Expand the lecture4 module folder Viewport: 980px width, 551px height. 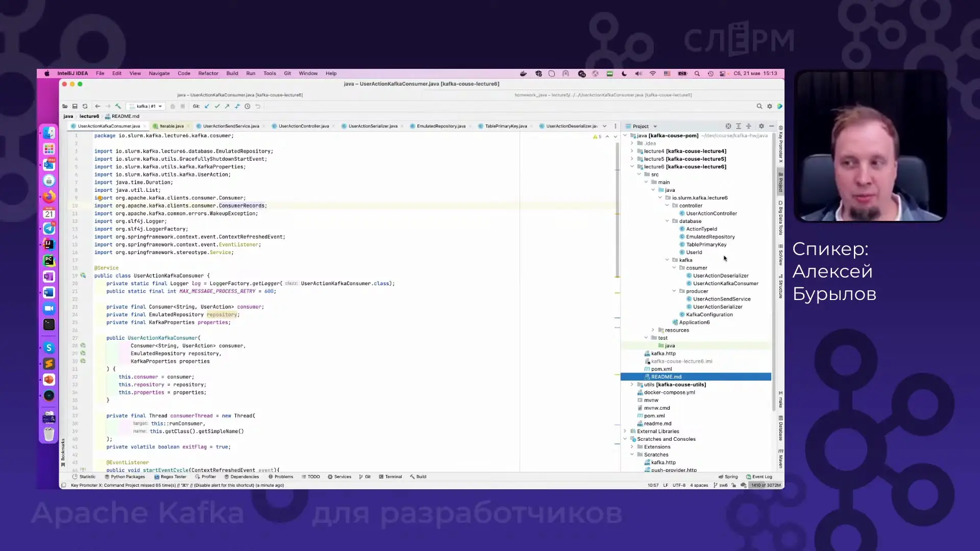pos(632,151)
